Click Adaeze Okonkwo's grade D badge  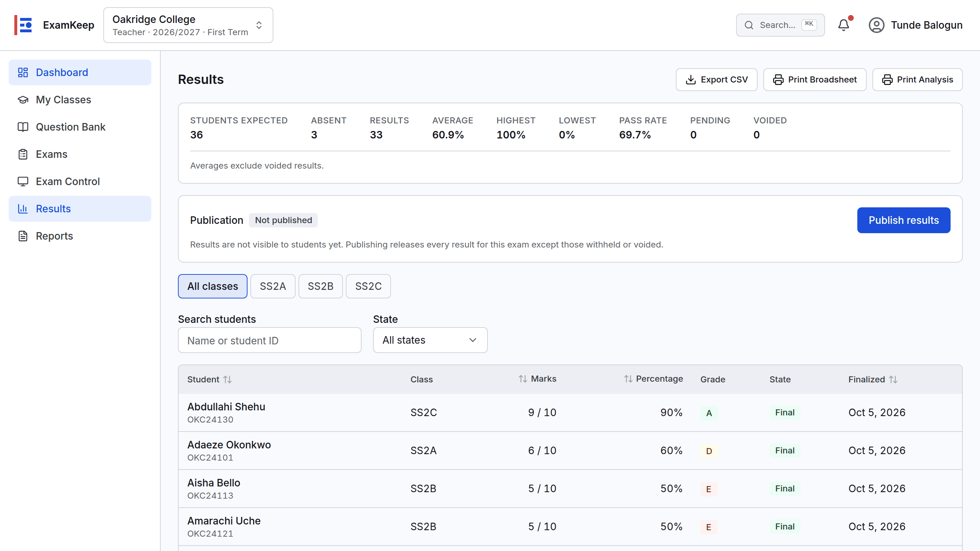709,451
